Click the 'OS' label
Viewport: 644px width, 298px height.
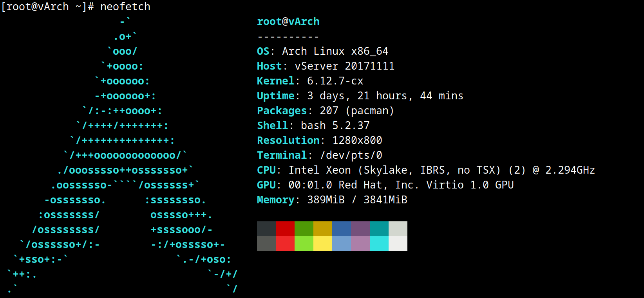pos(263,51)
